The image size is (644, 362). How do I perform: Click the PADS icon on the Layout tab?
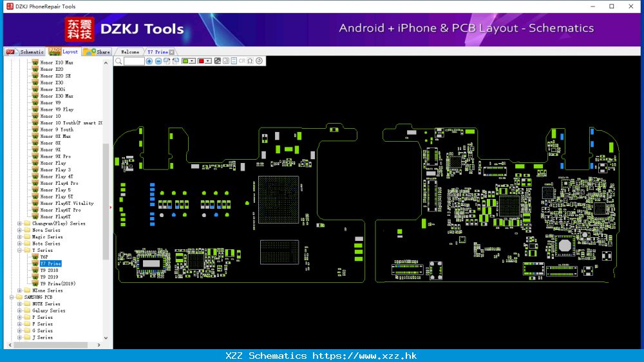(55, 52)
